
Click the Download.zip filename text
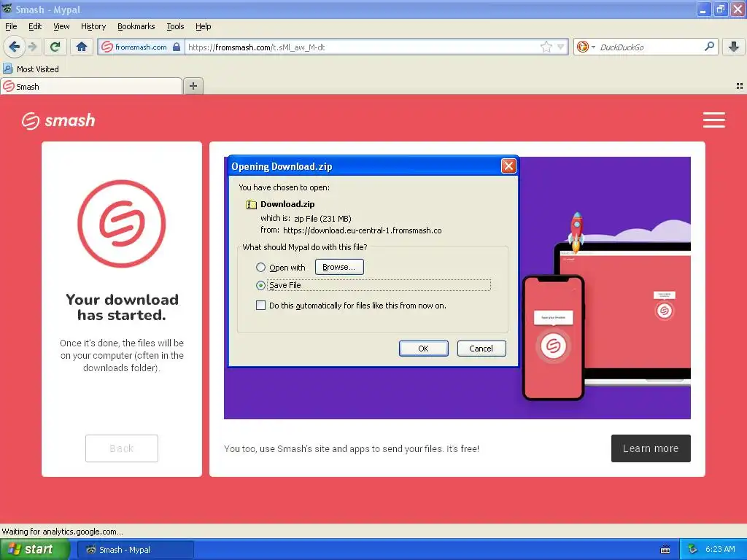(287, 204)
